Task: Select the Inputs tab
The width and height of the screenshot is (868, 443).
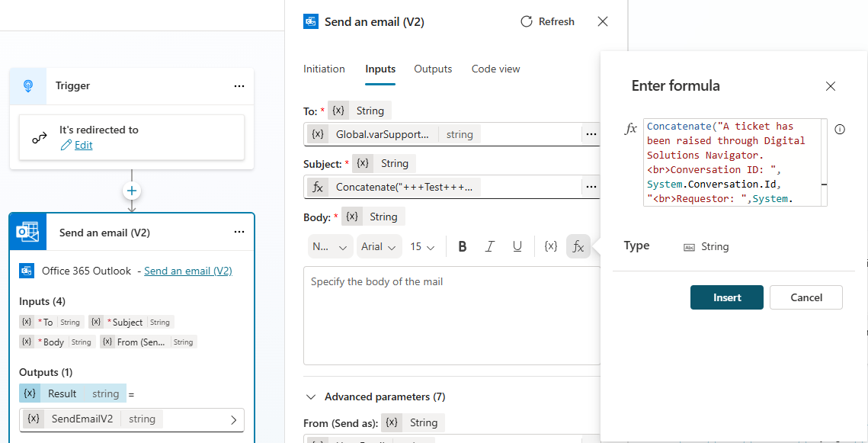Action: click(380, 69)
